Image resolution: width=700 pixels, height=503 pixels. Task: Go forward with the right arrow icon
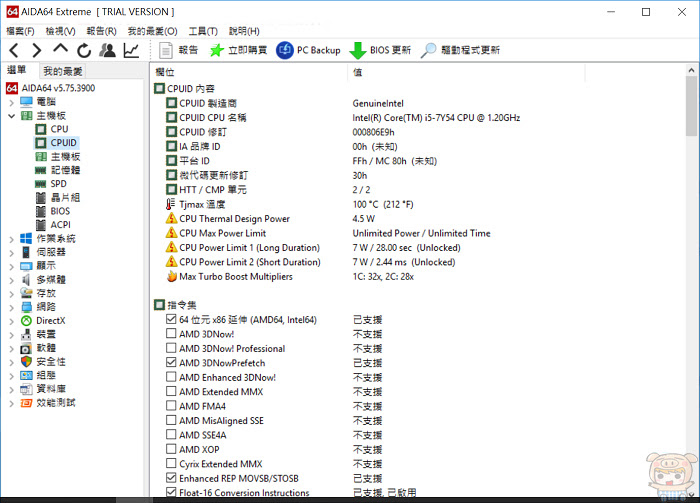(37, 50)
